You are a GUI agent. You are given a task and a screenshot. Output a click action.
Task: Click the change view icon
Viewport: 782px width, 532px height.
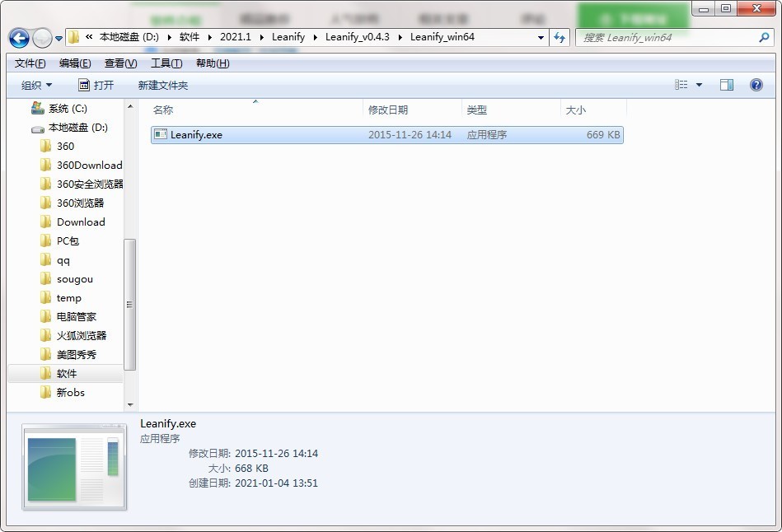(681, 85)
